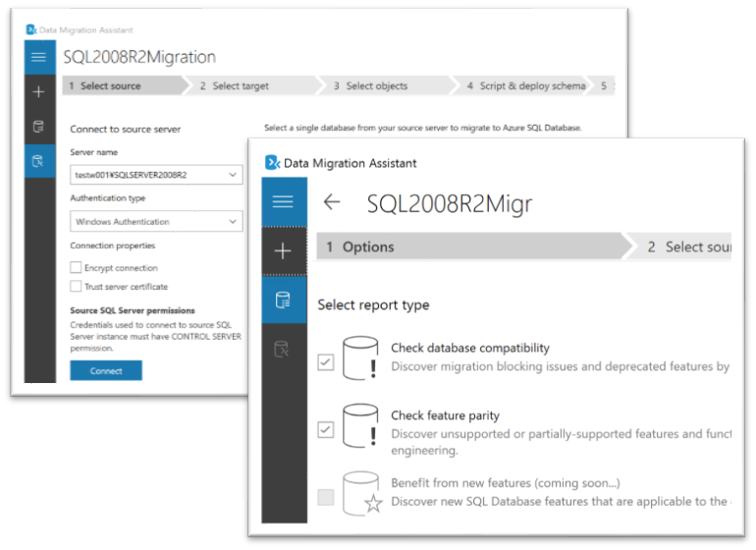Click the plus New icon in the front window

(283, 250)
